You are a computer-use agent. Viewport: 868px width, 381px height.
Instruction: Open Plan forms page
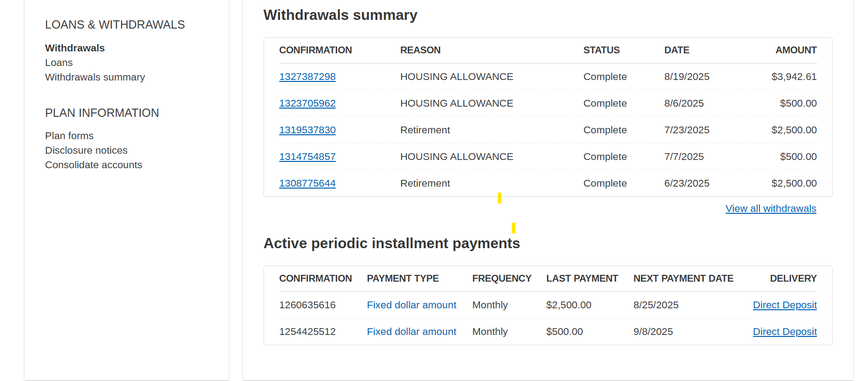pyautogui.click(x=69, y=136)
